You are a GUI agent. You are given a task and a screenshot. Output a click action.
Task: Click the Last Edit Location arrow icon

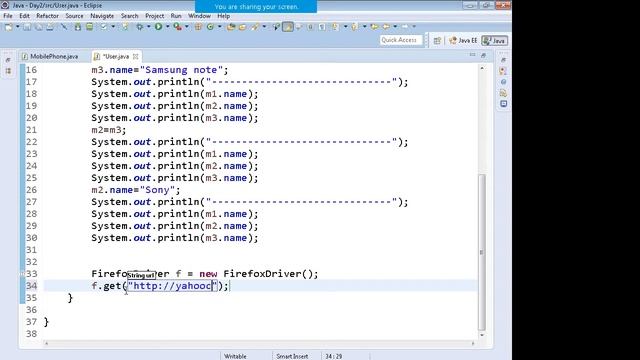[x=374, y=27]
